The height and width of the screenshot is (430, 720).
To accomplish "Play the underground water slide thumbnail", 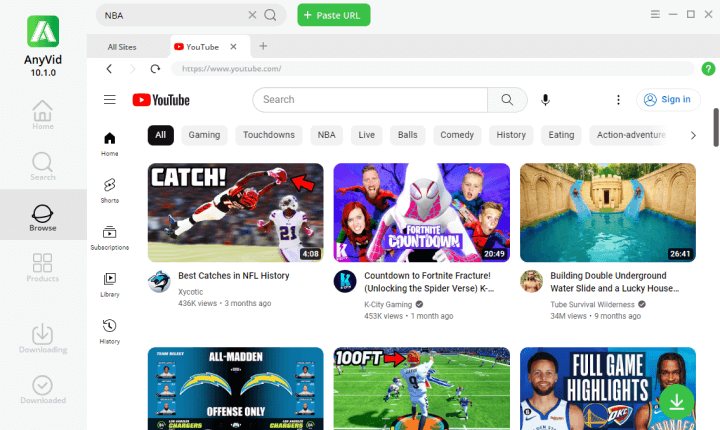I will pyautogui.click(x=608, y=213).
